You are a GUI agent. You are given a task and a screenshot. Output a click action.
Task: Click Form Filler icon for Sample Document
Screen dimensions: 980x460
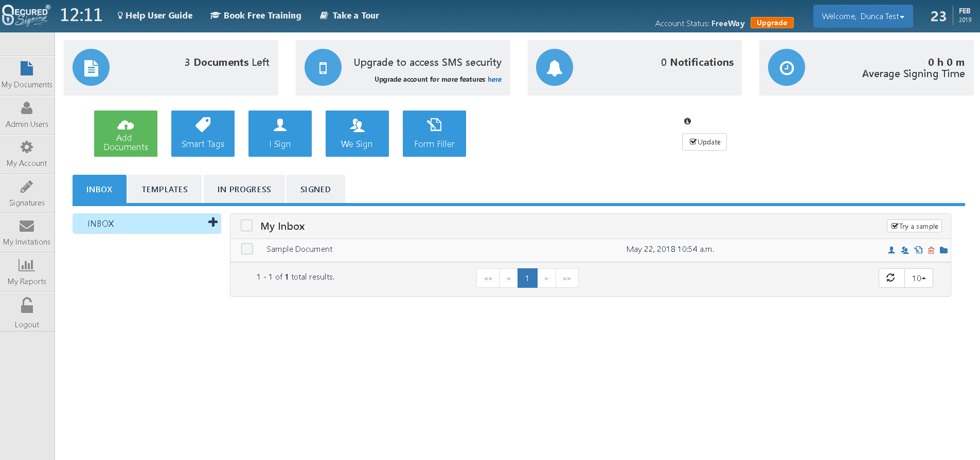point(918,250)
